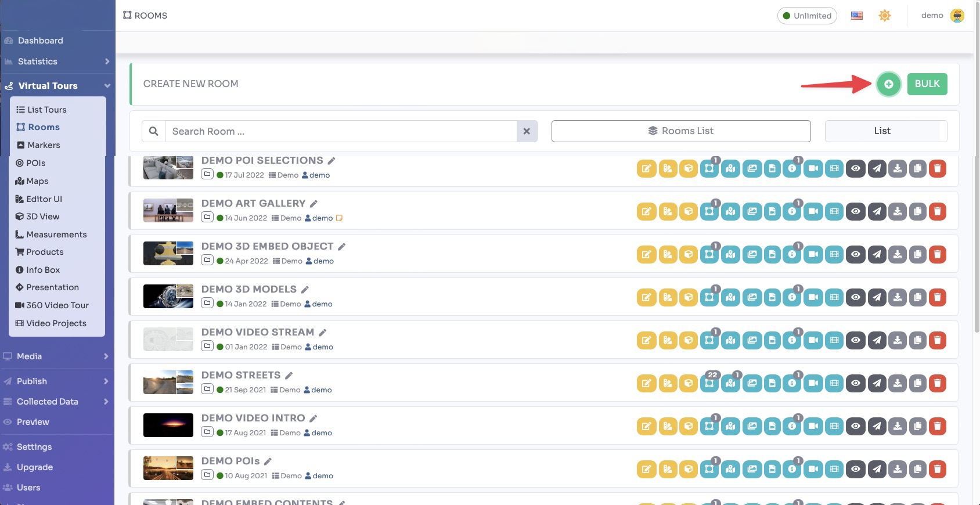Expand the Statistics sidebar menu
The image size is (980, 505).
click(56, 62)
